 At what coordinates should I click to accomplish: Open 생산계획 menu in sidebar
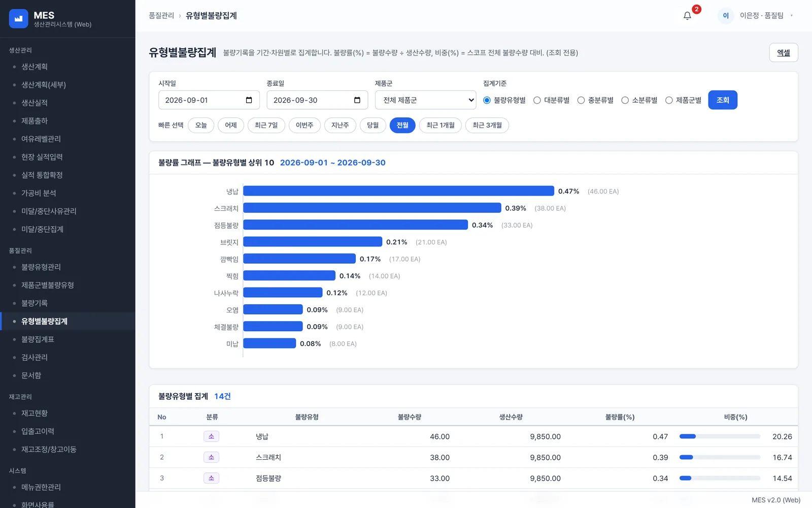[x=35, y=67]
